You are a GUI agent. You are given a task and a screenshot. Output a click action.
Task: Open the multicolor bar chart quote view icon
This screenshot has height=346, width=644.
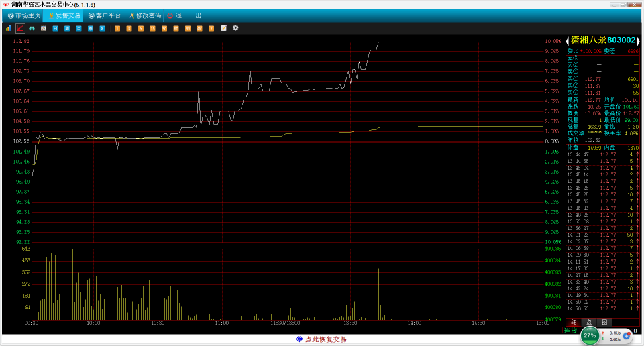(x=8, y=28)
